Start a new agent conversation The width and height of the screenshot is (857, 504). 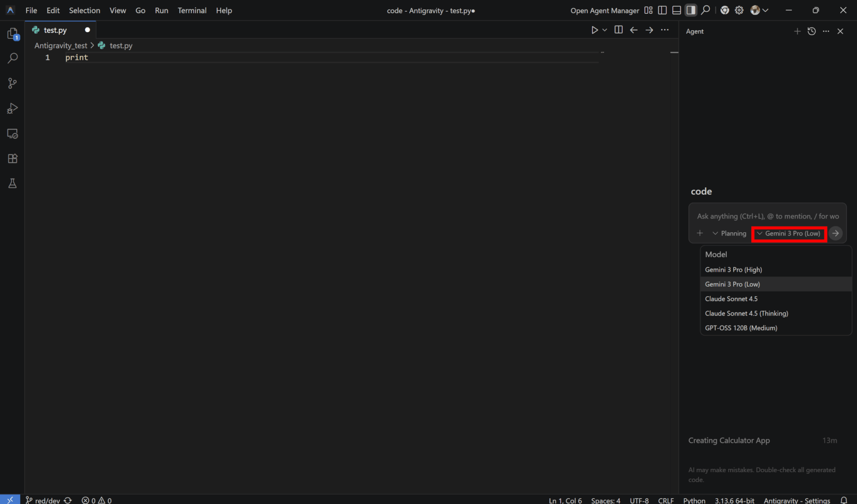(x=797, y=31)
